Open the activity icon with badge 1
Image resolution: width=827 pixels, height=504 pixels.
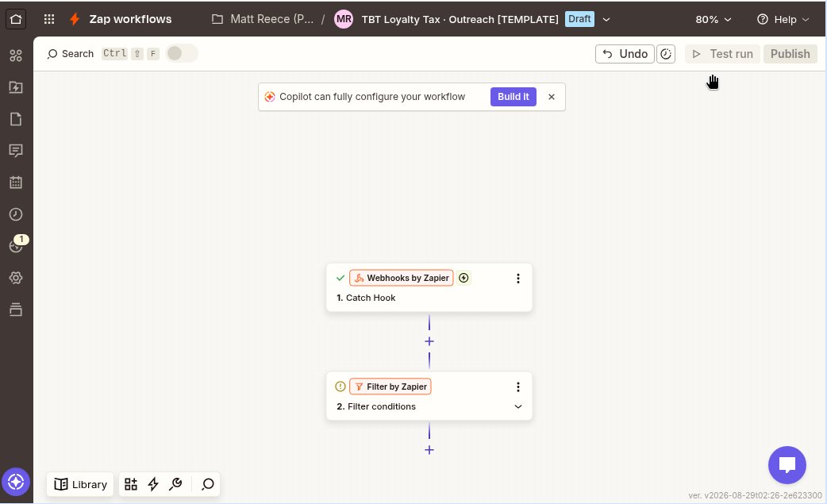tap(17, 244)
